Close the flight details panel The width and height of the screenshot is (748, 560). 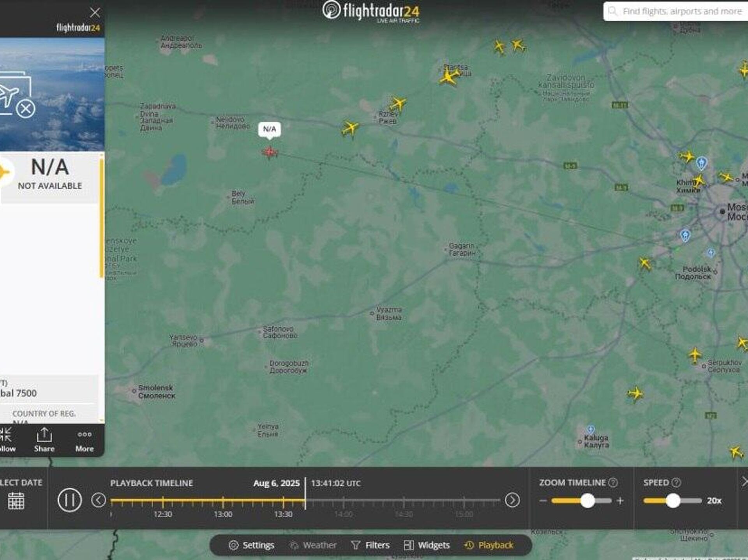pyautogui.click(x=95, y=13)
